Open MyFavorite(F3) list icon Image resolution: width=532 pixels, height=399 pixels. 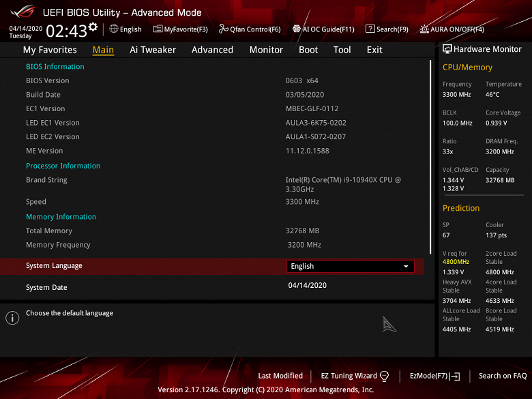coord(158,29)
